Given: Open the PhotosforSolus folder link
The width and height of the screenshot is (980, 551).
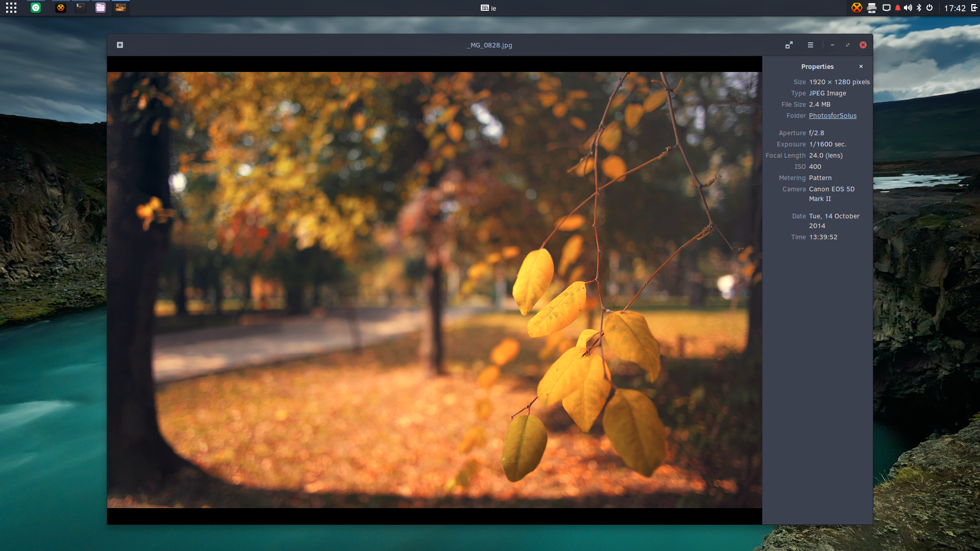Looking at the screenshot, I should [x=832, y=116].
